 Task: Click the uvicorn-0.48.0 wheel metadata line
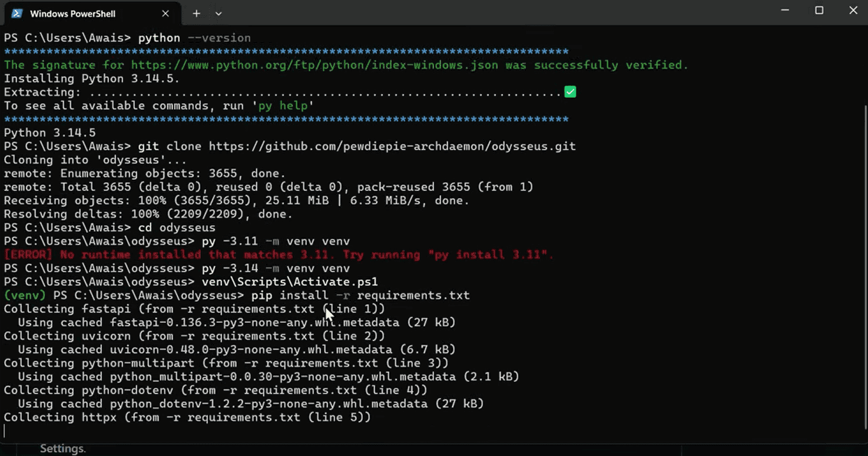pos(237,349)
